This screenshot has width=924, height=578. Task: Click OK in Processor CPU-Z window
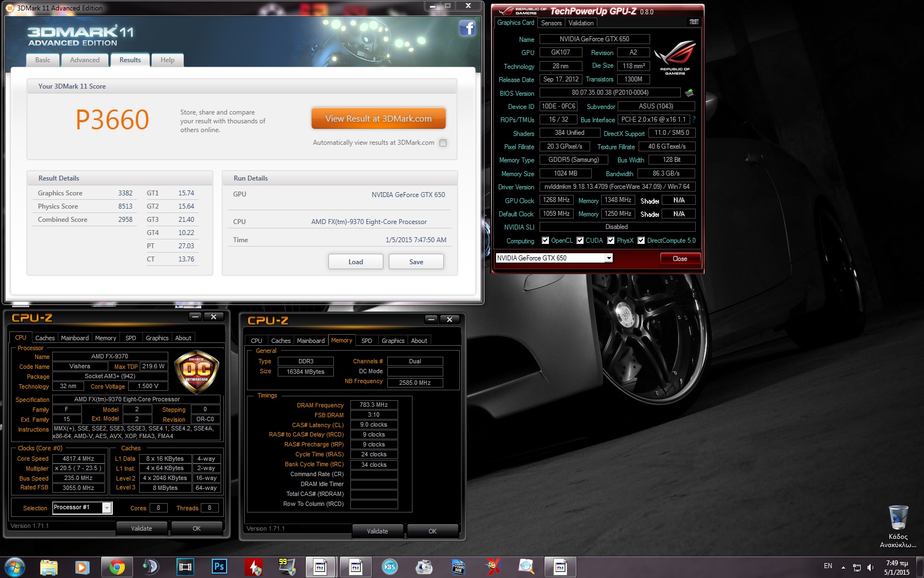pos(196,528)
